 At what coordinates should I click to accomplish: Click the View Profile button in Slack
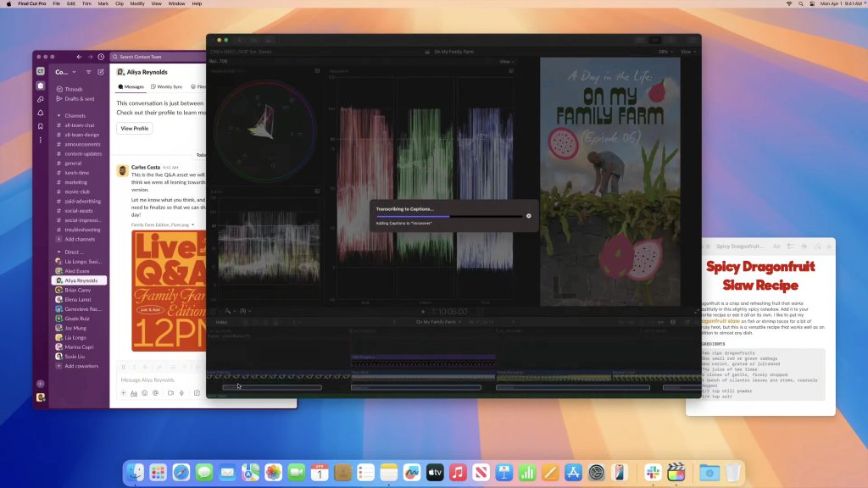[x=134, y=128]
